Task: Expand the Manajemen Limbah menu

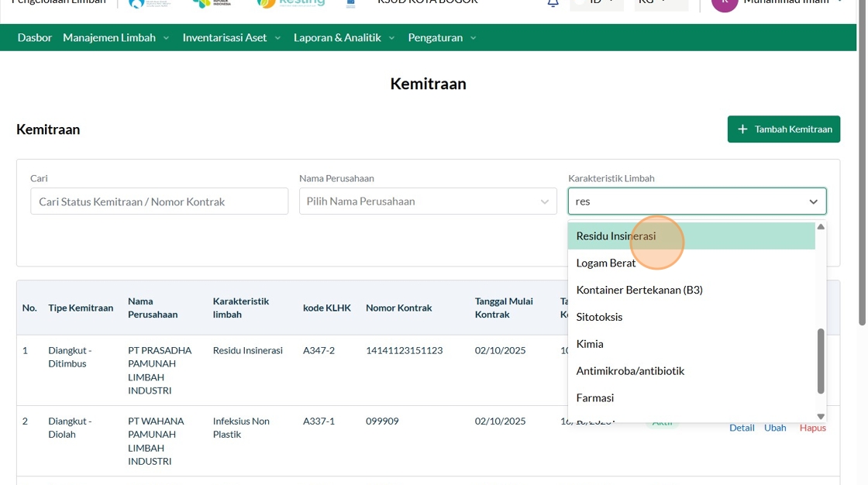Action: coord(115,37)
